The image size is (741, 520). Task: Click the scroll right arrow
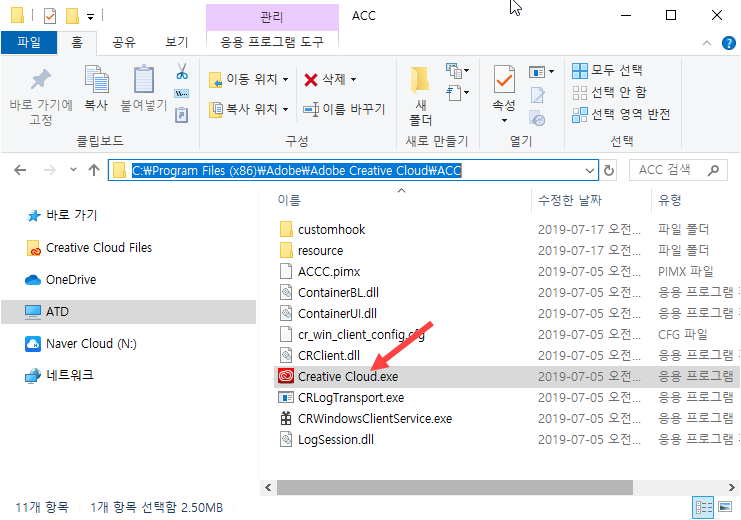[x=732, y=487]
